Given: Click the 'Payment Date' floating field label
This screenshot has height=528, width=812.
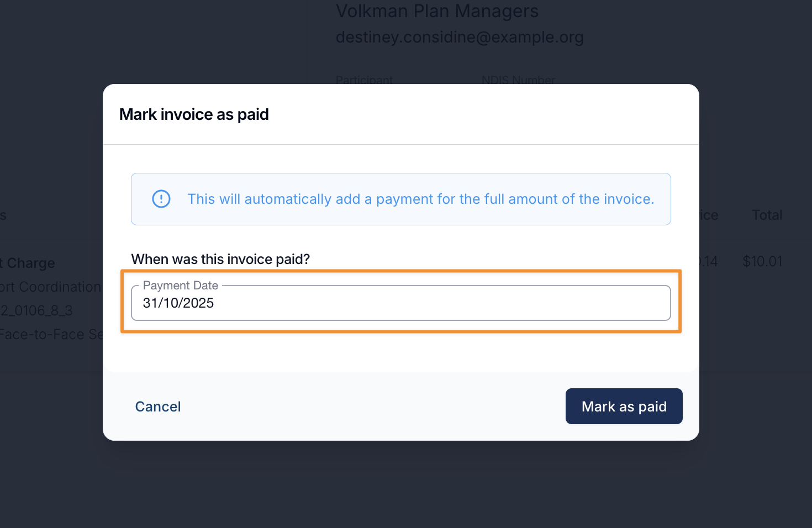Looking at the screenshot, I should tap(181, 286).
